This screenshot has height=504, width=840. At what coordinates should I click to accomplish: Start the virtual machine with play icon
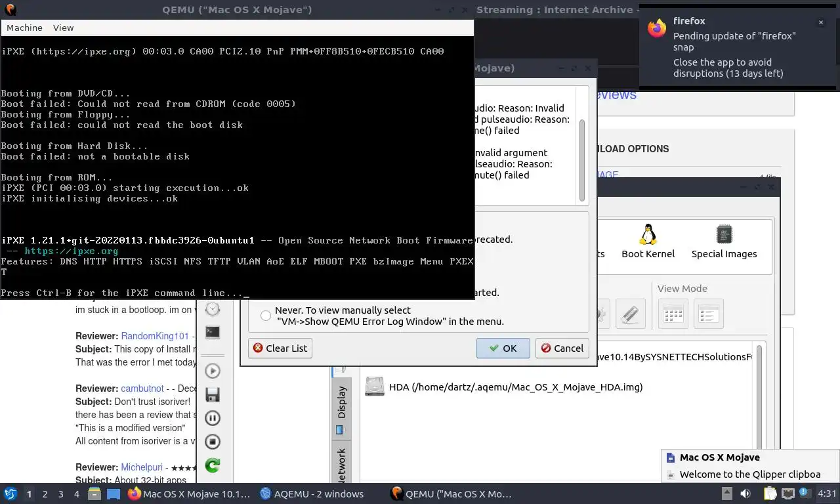click(x=212, y=371)
